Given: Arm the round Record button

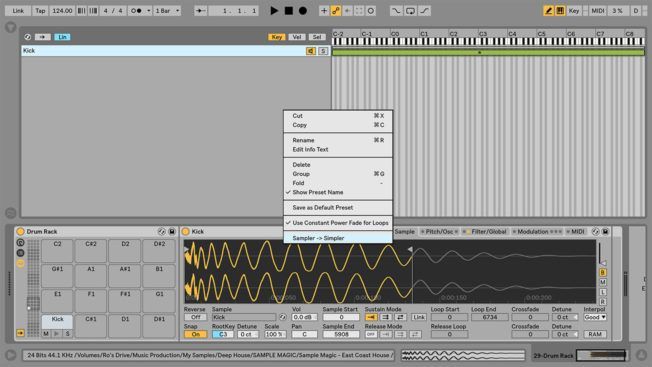Looking at the screenshot, I should tap(303, 11).
